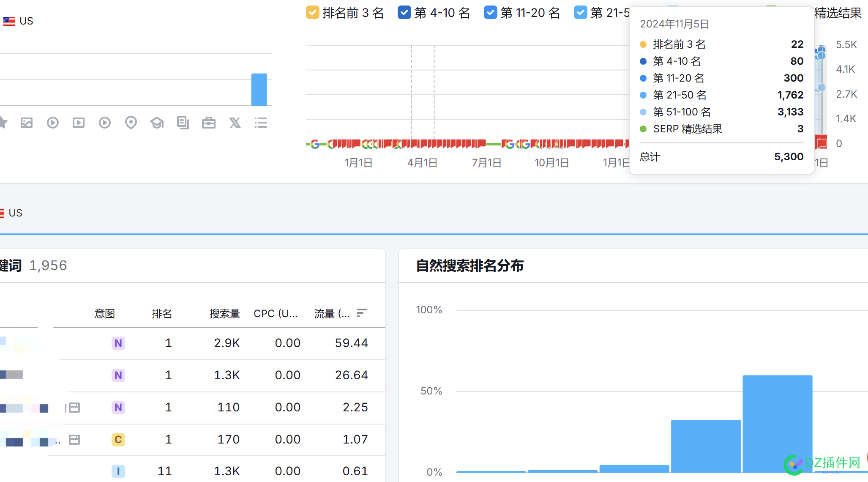This screenshot has height=482, width=868.
Task: Sort by the CPC (U... column header
Action: click(x=276, y=314)
